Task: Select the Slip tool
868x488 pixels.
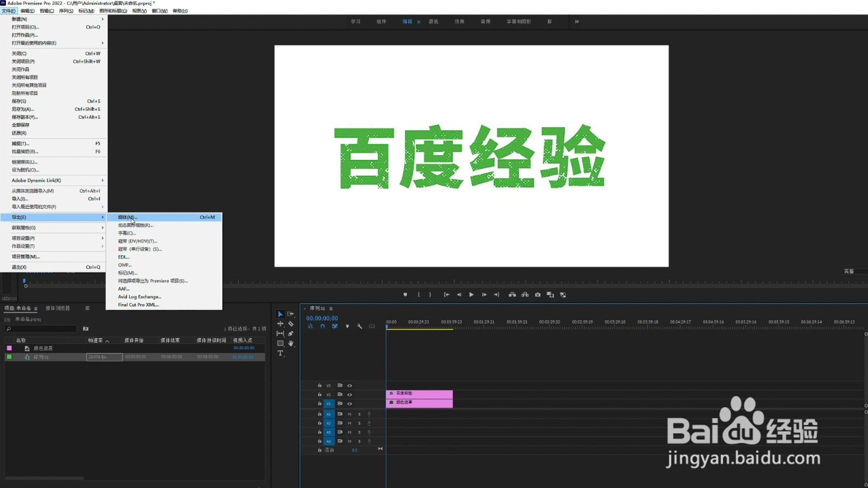Action: (x=280, y=333)
